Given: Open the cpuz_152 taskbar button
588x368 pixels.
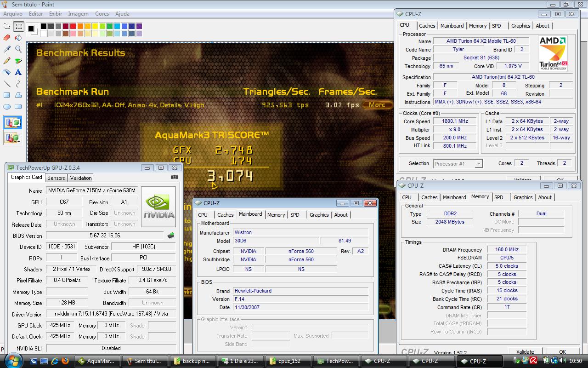Looking at the screenshot, I should pos(288,361).
